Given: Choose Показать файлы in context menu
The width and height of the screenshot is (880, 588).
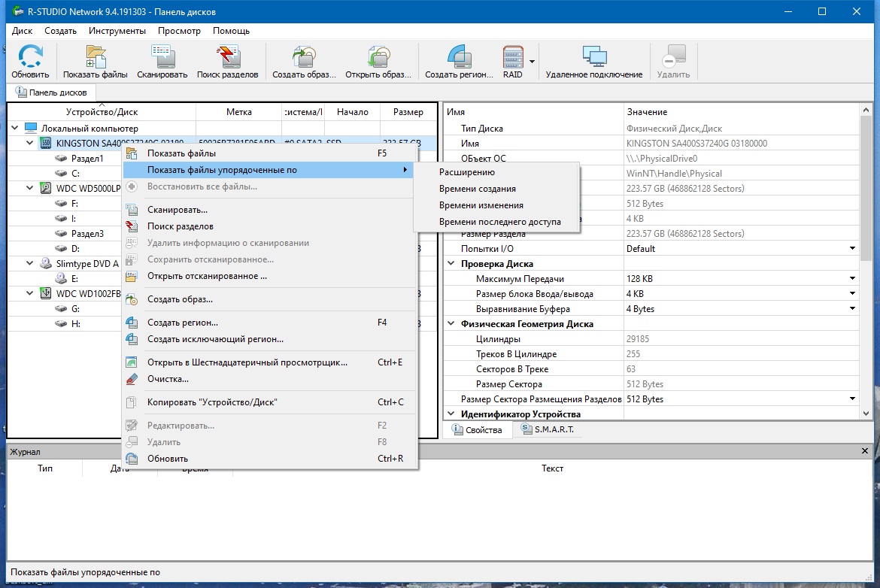Looking at the screenshot, I should coord(269,153).
